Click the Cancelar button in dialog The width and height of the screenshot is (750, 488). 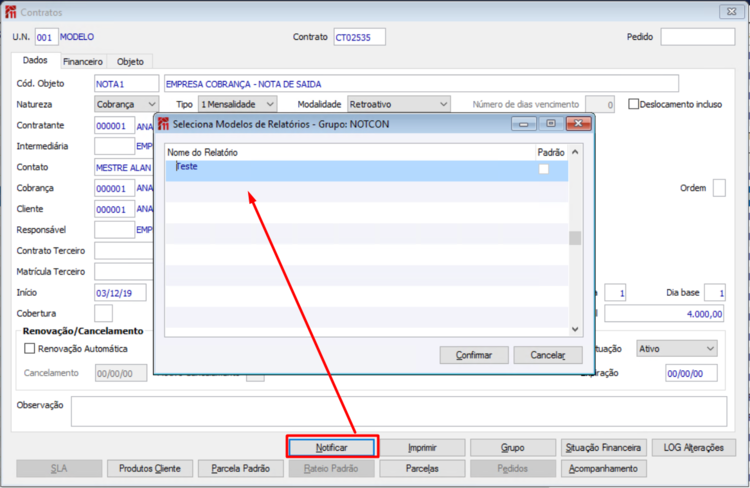tap(548, 355)
